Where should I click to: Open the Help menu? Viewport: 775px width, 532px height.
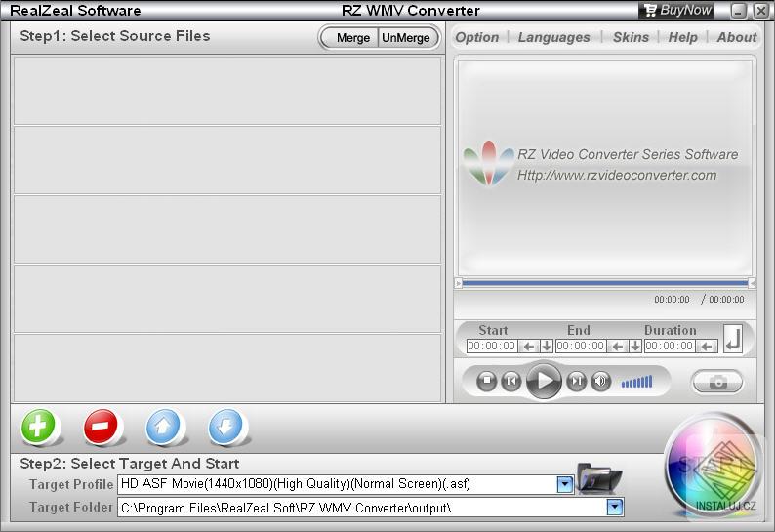682,37
